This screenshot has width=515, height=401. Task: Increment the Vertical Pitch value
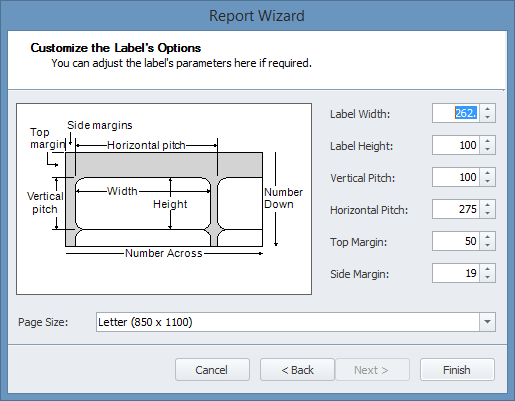(x=488, y=173)
